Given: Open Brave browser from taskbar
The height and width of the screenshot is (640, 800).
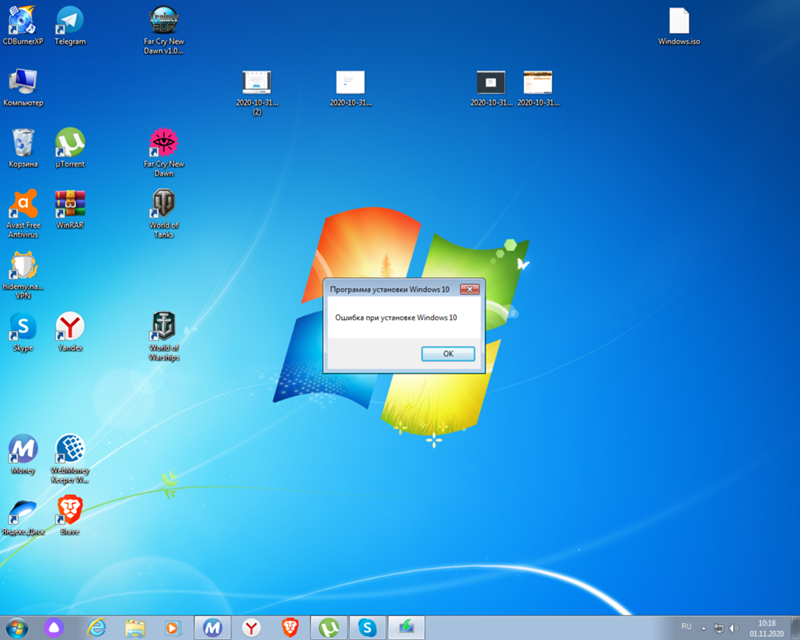Looking at the screenshot, I should point(290,628).
